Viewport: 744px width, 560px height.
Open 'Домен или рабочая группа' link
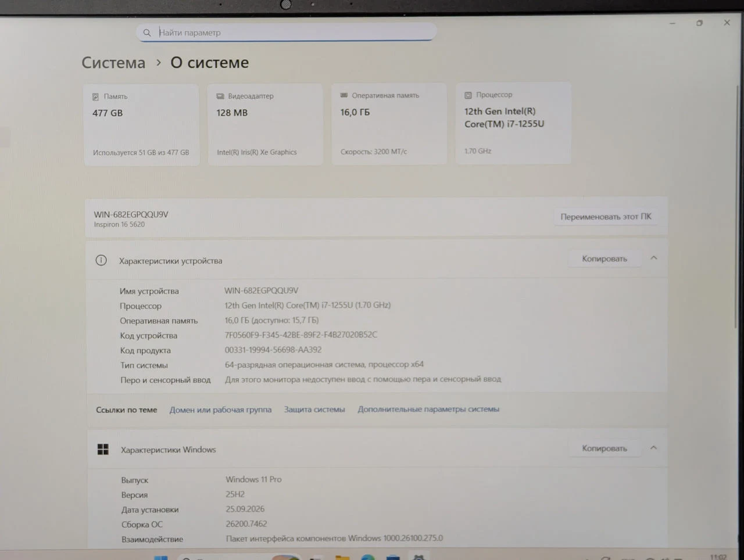pyautogui.click(x=220, y=410)
